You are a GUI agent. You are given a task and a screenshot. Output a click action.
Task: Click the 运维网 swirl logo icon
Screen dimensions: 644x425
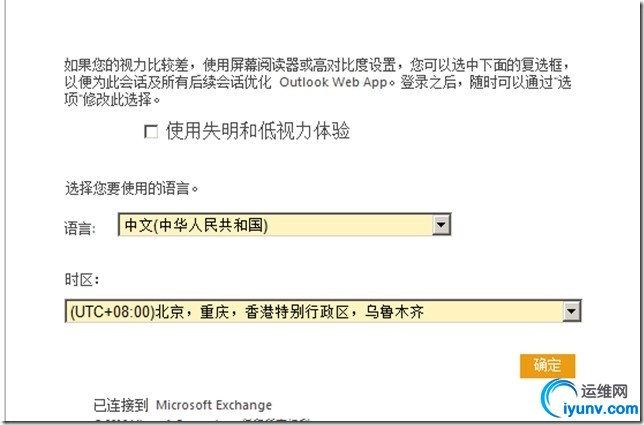pyautogui.click(x=559, y=398)
